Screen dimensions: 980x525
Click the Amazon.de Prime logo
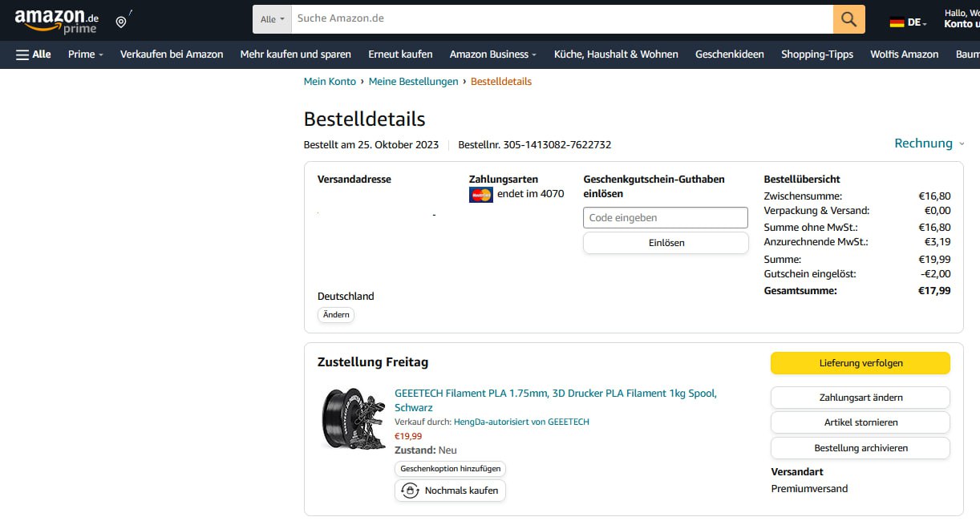point(56,21)
